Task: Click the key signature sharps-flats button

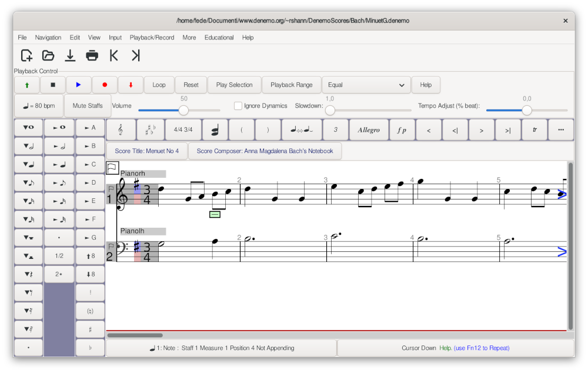Action: tap(150, 129)
